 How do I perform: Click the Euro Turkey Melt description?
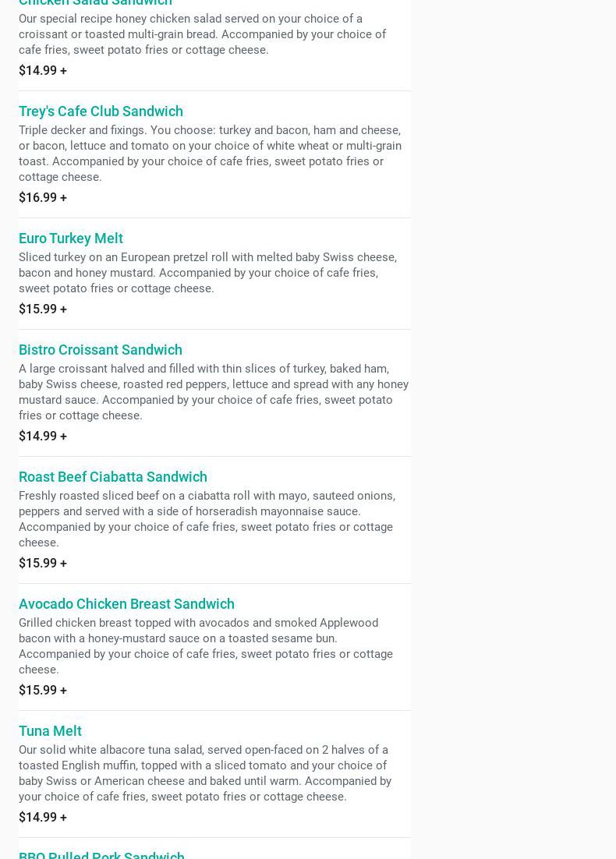click(x=207, y=273)
